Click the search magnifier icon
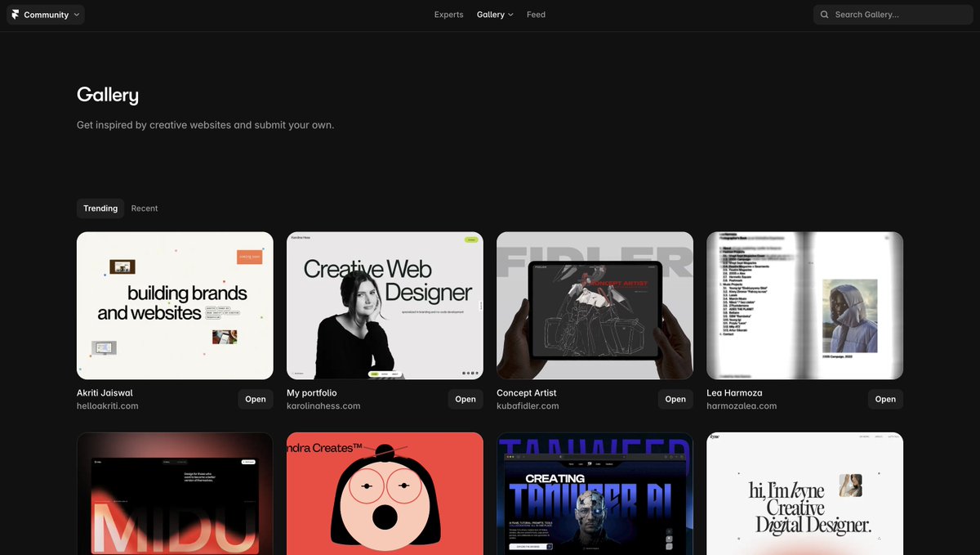The height and width of the screenshot is (555, 980). tap(825, 15)
